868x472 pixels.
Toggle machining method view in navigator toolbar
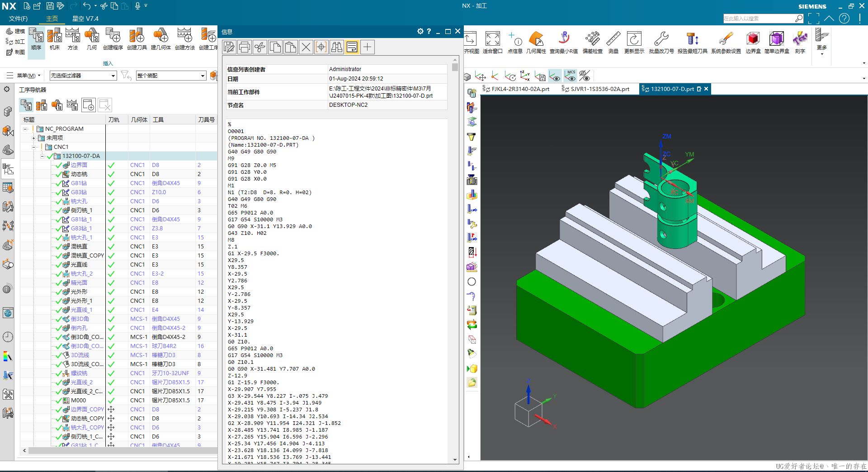tap(72, 105)
